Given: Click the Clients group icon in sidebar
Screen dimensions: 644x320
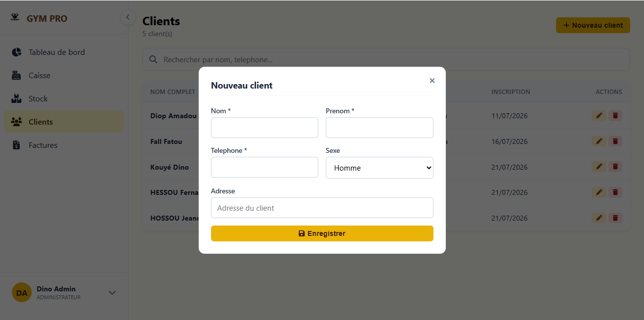Looking at the screenshot, I should 16,122.
